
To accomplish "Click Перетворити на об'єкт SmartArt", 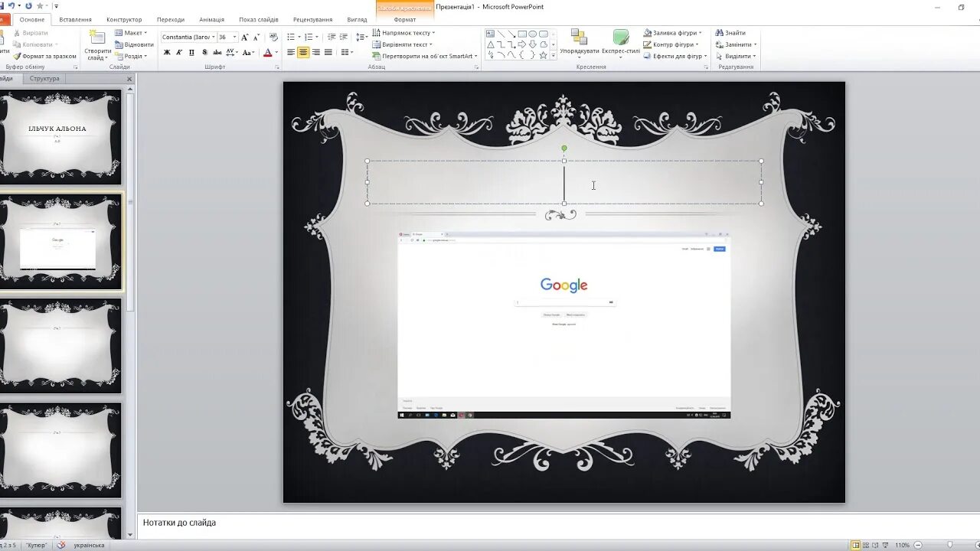I will 425,56.
